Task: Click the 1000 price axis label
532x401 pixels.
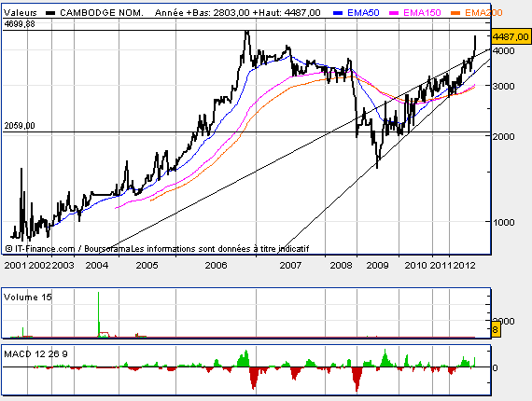Action: click(504, 223)
